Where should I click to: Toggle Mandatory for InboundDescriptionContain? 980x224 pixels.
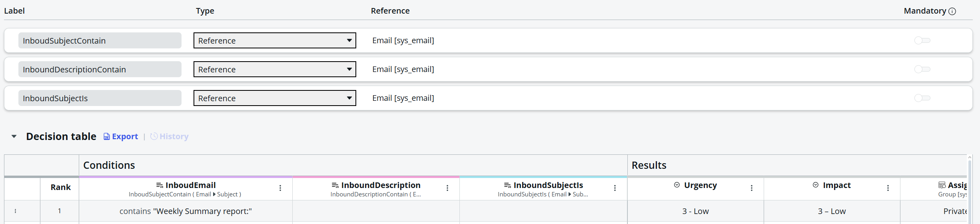tap(922, 69)
